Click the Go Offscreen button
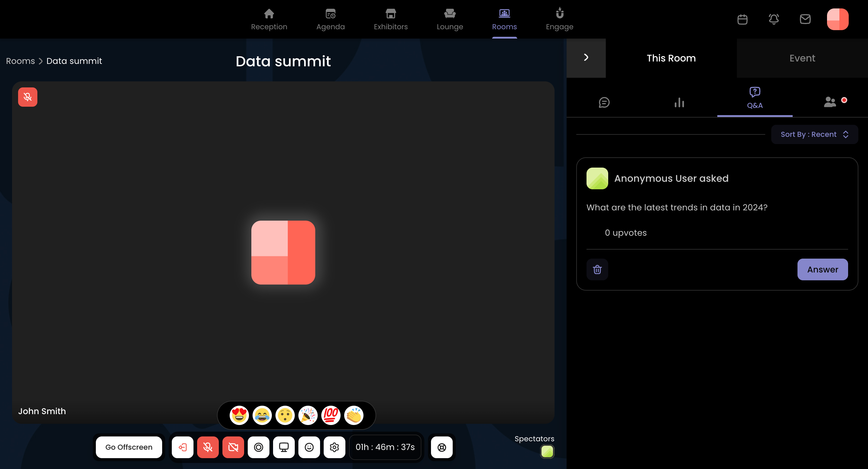The image size is (868, 469). pyautogui.click(x=129, y=447)
